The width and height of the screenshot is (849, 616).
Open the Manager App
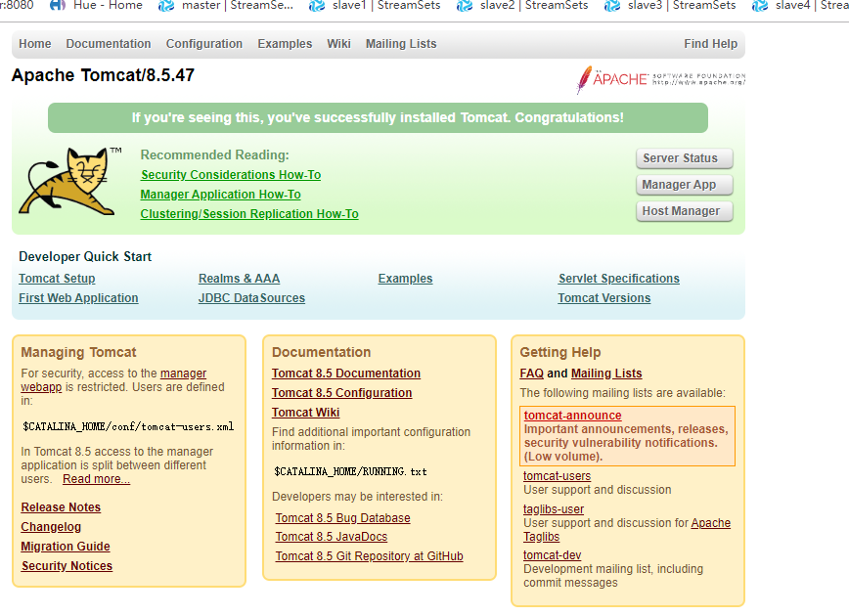click(684, 185)
